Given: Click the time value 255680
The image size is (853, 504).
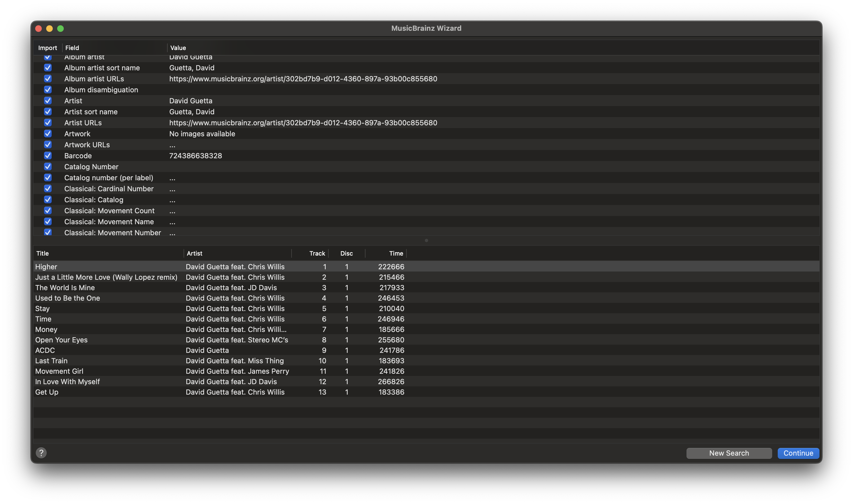Looking at the screenshot, I should (391, 340).
